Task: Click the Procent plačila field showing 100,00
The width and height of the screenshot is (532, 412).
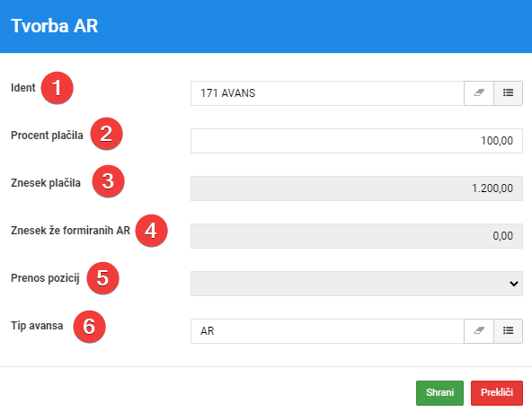Action: tap(357, 141)
